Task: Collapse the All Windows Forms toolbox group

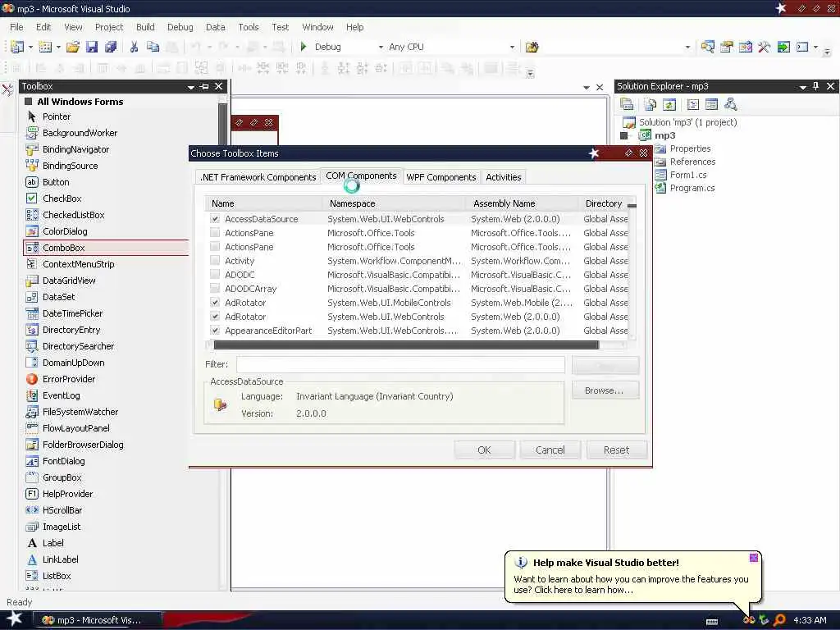Action: (x=29, y=101)
